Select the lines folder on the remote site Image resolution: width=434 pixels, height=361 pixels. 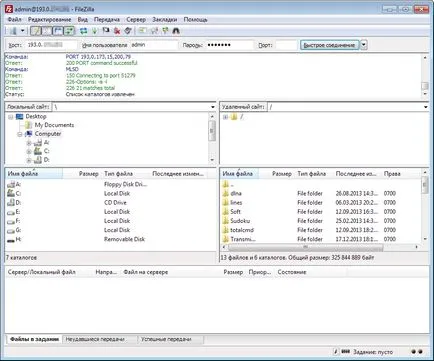tap(321, 203)
